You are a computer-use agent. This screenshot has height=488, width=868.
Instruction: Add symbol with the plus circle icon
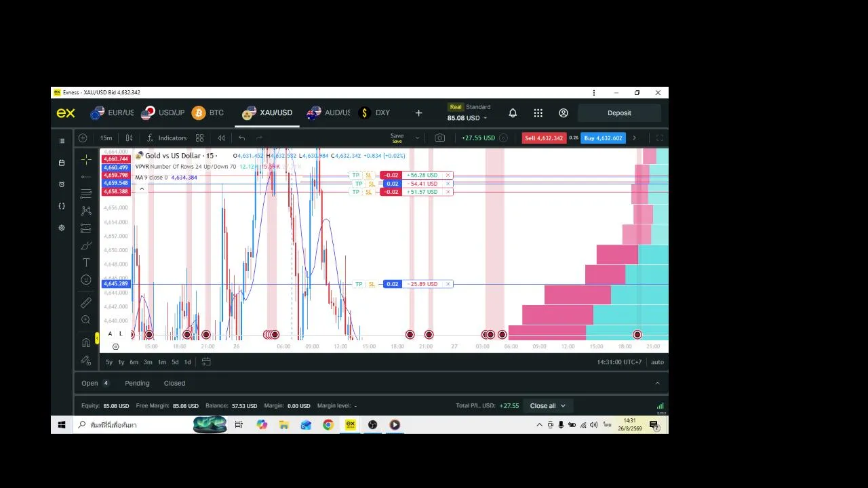pyautogui.click(x=83, y=138)
